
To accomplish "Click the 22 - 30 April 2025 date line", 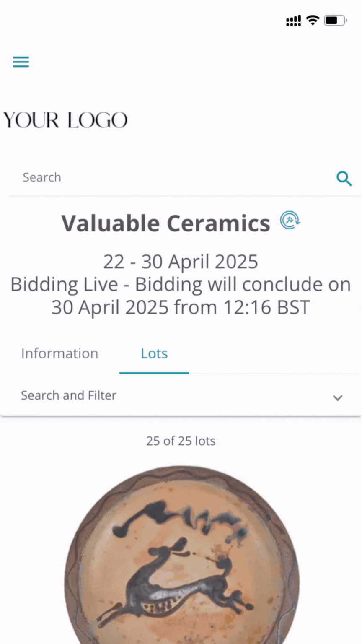I will (x=181, y=262).
